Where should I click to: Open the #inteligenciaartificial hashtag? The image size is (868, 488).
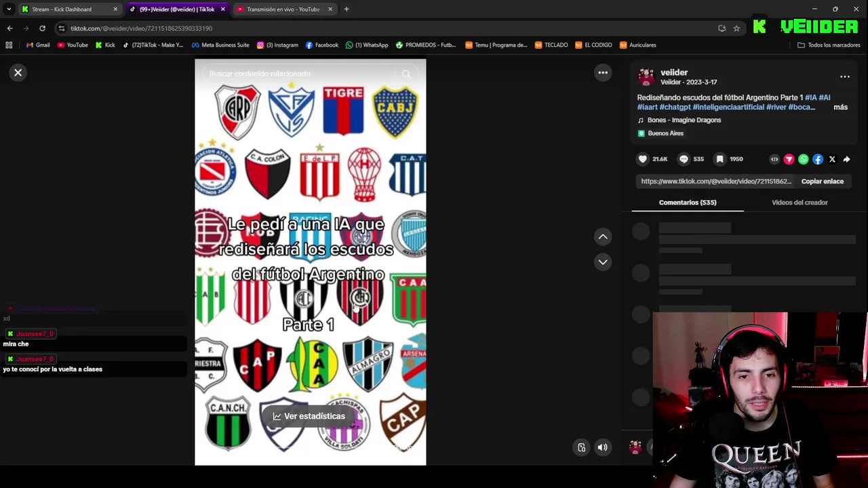click(x=728, y=107)
